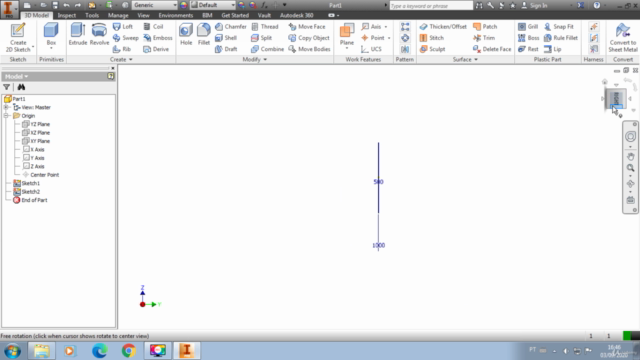Select the Box primitive tool
Viewport: 640px width, 360px height.
pyautogui.click(x=51, y=35)
